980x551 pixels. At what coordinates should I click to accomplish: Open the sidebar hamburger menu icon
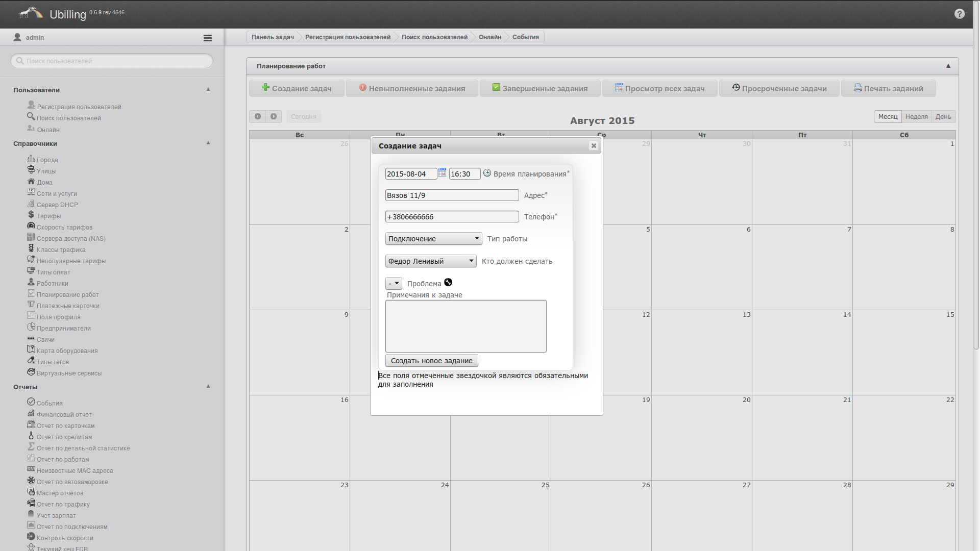point(207,38)
